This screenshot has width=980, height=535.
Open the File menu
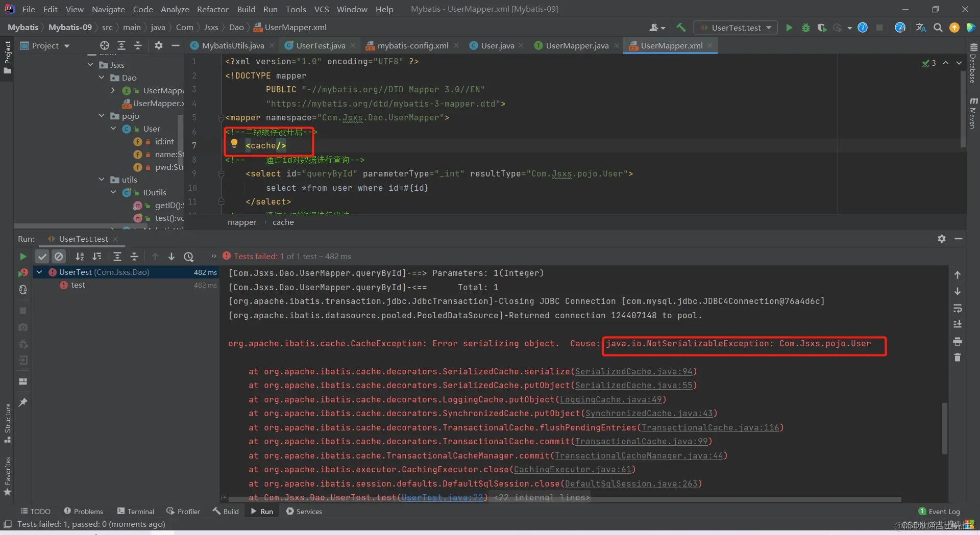pyautogui.click(x=29, y=9)
